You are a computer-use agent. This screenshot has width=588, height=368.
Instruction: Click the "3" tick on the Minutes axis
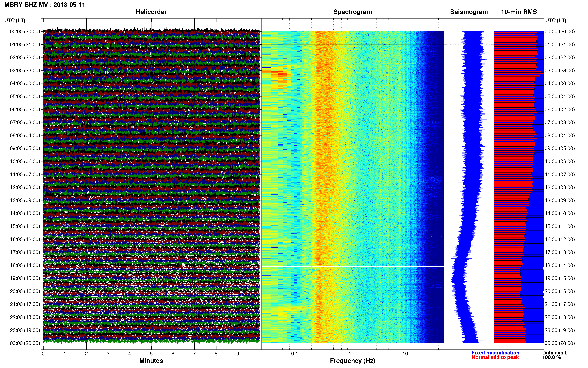coord(108,354)
